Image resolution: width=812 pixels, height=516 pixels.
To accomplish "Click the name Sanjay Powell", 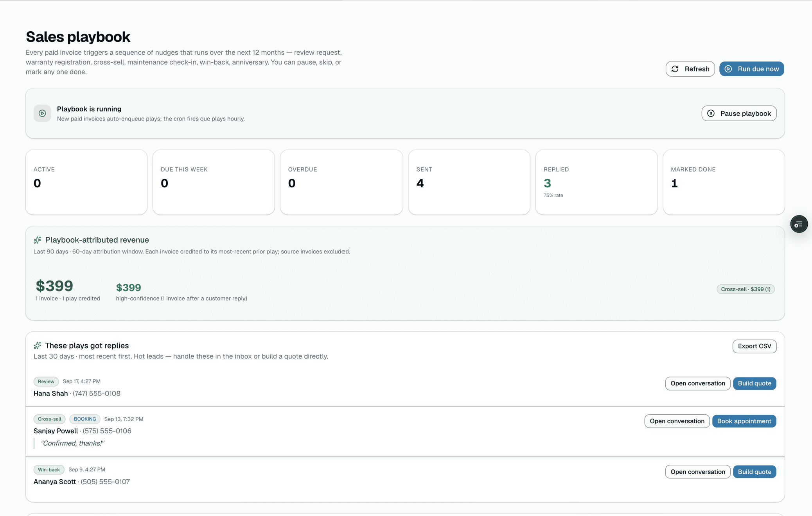I will tap(56, 431).
